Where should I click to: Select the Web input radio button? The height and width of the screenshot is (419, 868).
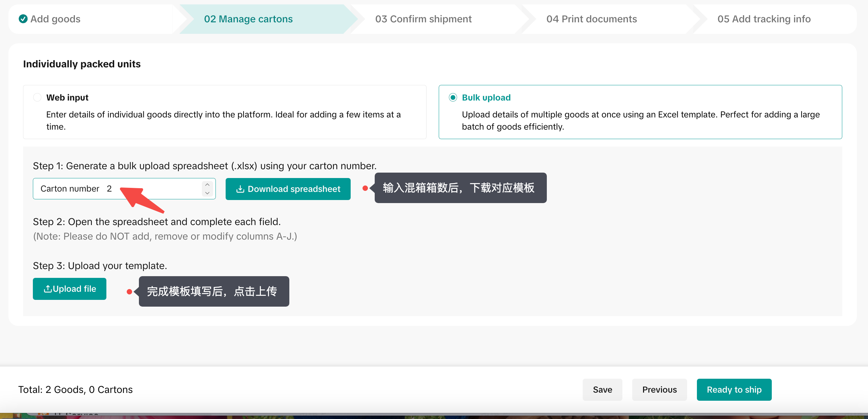pos(37,97)
